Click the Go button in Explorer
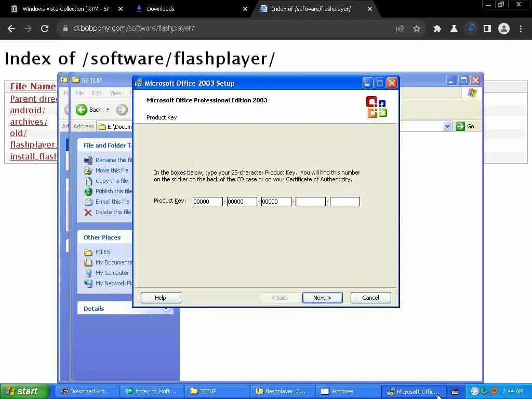532x399 pixels. 465,126
